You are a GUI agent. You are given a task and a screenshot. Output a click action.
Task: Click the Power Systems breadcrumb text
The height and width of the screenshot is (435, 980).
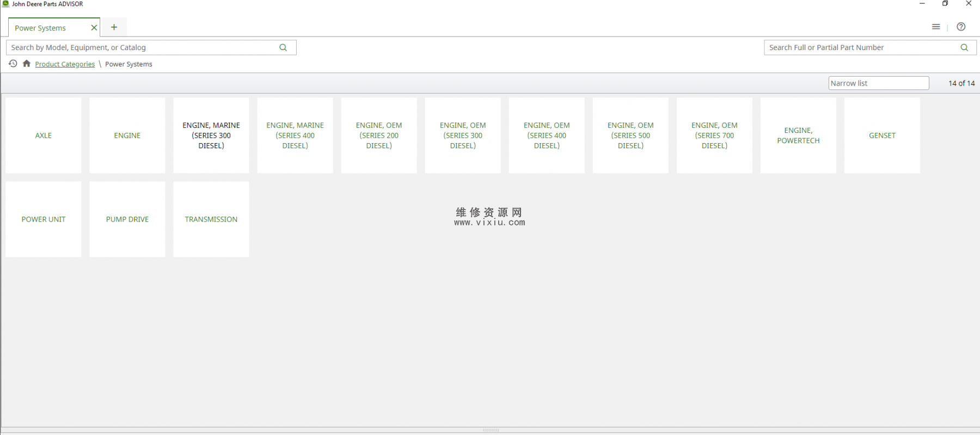tap(128, 64)
